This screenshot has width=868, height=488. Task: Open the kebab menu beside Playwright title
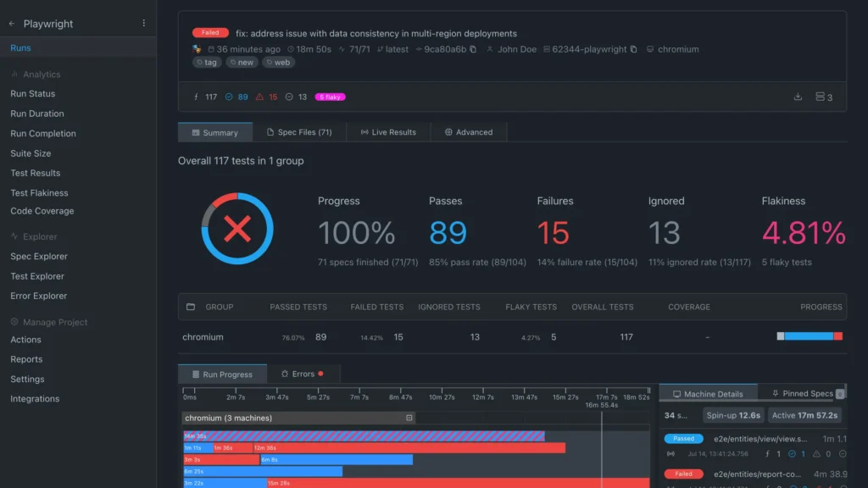(144, 23)
